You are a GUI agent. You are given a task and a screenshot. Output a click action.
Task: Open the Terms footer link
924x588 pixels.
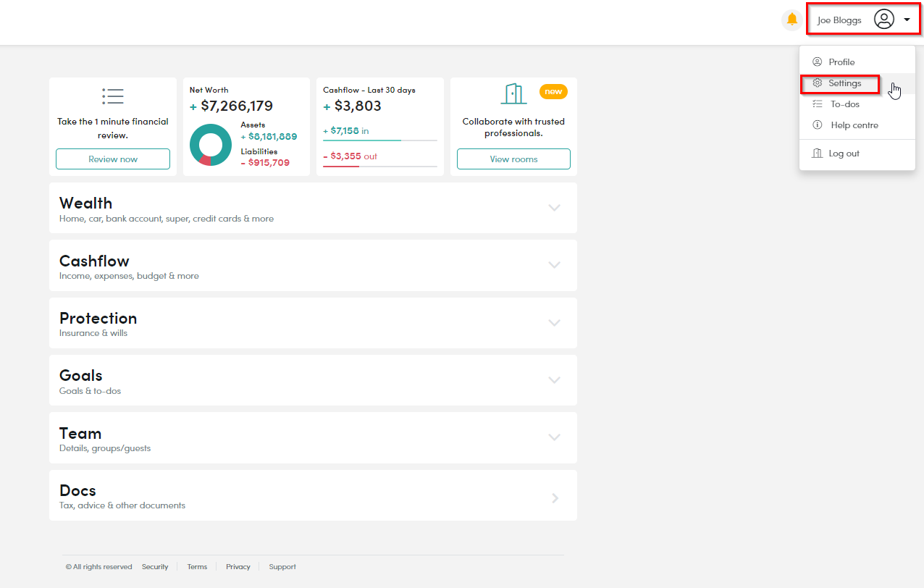197,567
